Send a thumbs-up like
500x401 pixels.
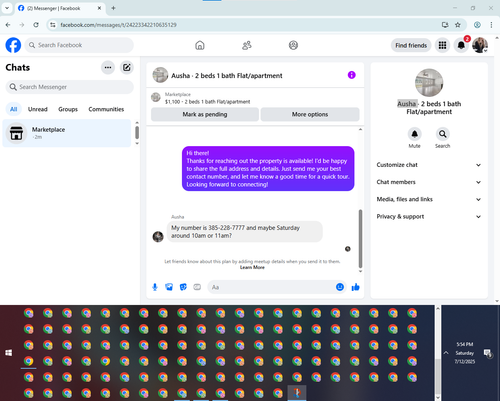point(356,287)
